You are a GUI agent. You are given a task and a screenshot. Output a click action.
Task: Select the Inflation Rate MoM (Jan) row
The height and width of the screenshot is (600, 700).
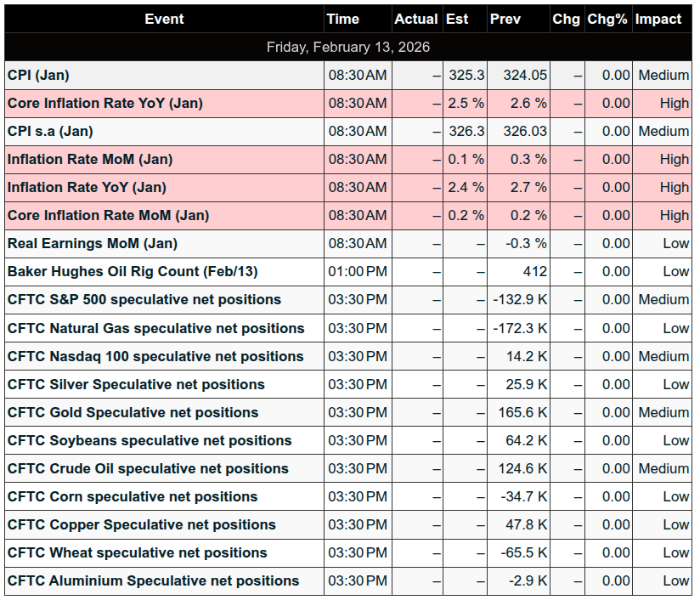click(89, 159)
